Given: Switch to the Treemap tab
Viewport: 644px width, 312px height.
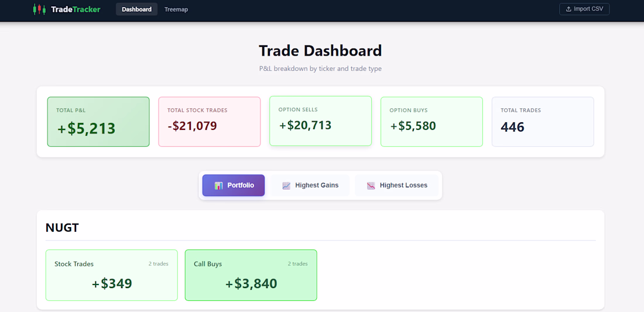Looking at the screenshot, I should coord(176,9).
